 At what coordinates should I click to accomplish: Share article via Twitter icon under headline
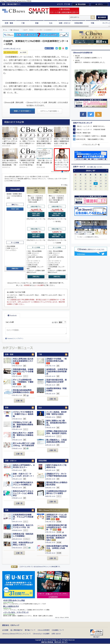tap(57, 48)
